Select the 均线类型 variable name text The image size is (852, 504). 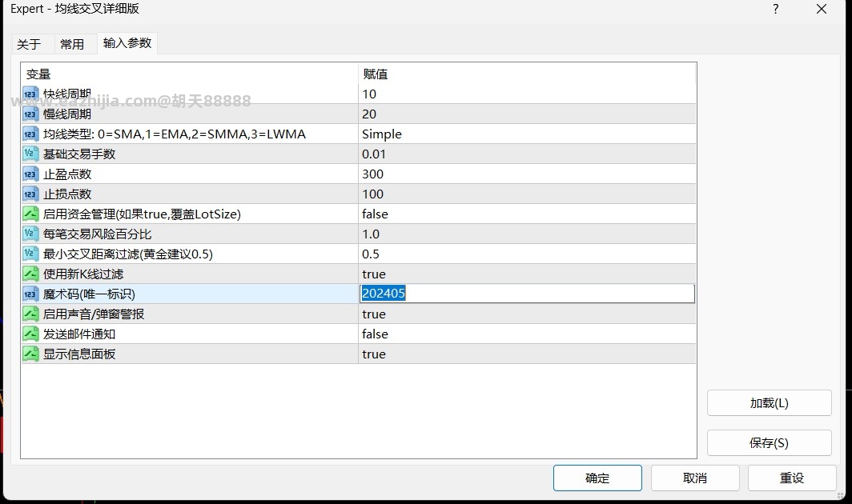[175, 134]
